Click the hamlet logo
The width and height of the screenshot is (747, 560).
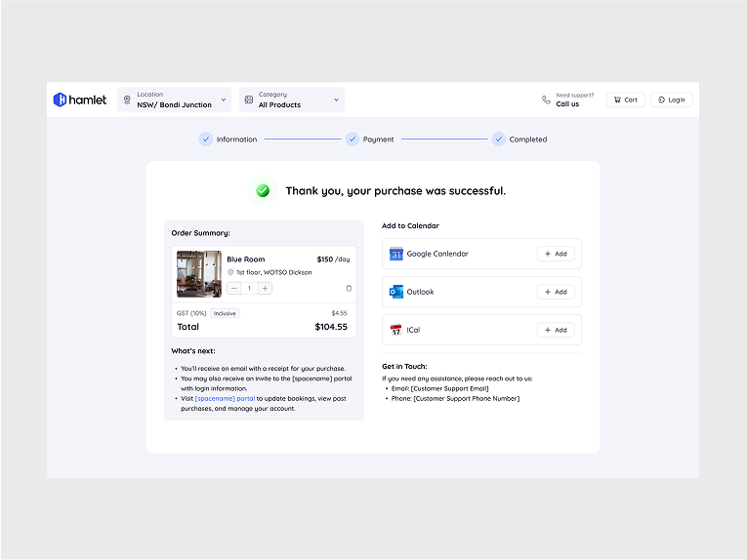79,100
